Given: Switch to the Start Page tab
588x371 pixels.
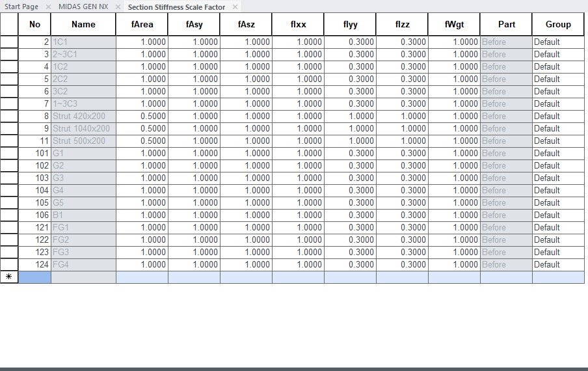Looking at the screenshot, I should pyautogui.click(x=21, y=7).
